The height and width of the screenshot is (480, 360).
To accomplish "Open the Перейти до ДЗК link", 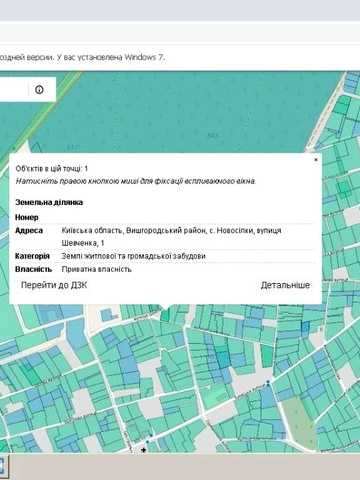I will point(54,285).
